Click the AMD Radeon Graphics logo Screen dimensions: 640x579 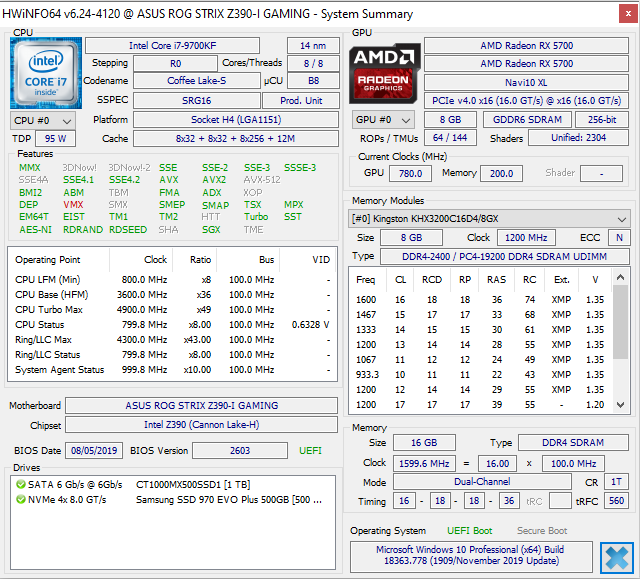(384, 73)
